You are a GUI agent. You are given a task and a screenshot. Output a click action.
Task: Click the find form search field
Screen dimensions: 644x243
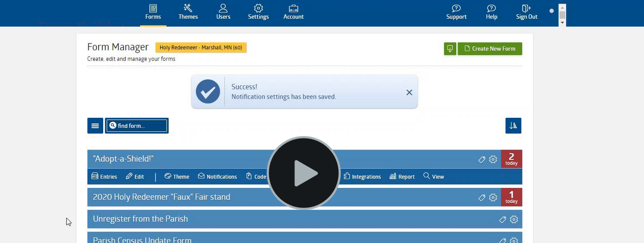(137, 126)
